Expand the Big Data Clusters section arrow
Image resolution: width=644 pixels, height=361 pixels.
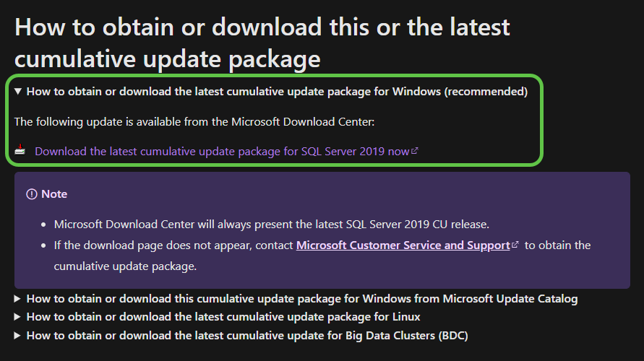17,336
